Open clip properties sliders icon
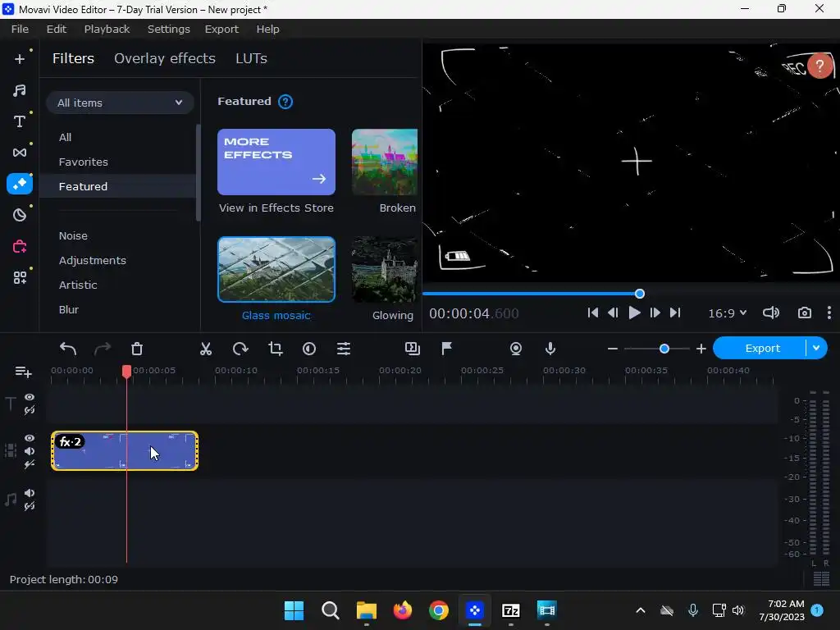Image resolution: width=840 pixels, height=630 pixels. (344, 349)
